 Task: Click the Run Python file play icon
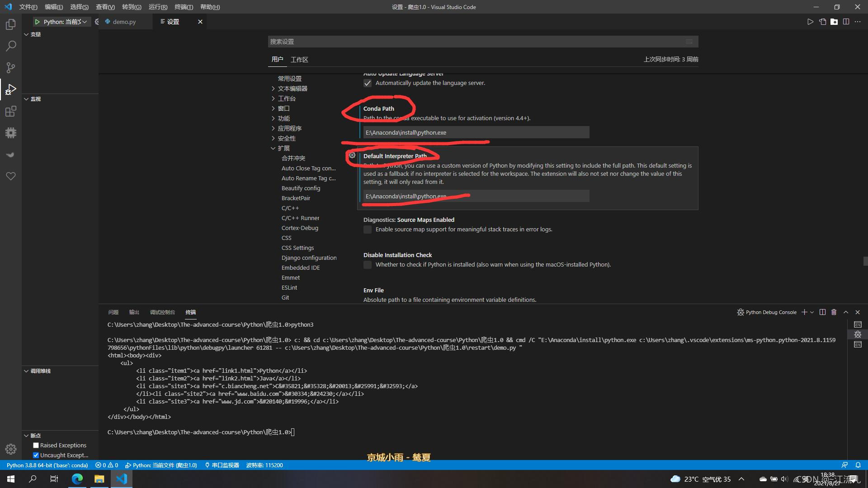[x=810, y=22]
